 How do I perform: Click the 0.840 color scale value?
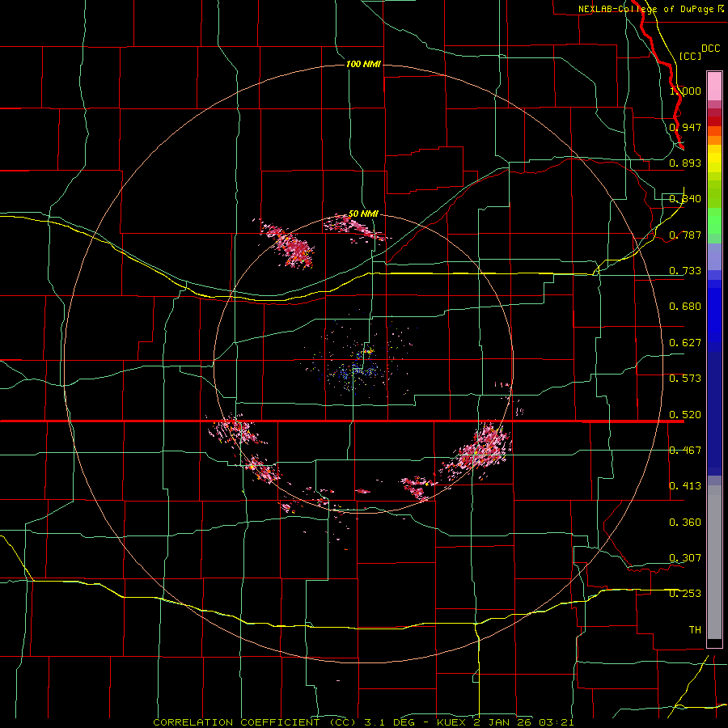685,199
